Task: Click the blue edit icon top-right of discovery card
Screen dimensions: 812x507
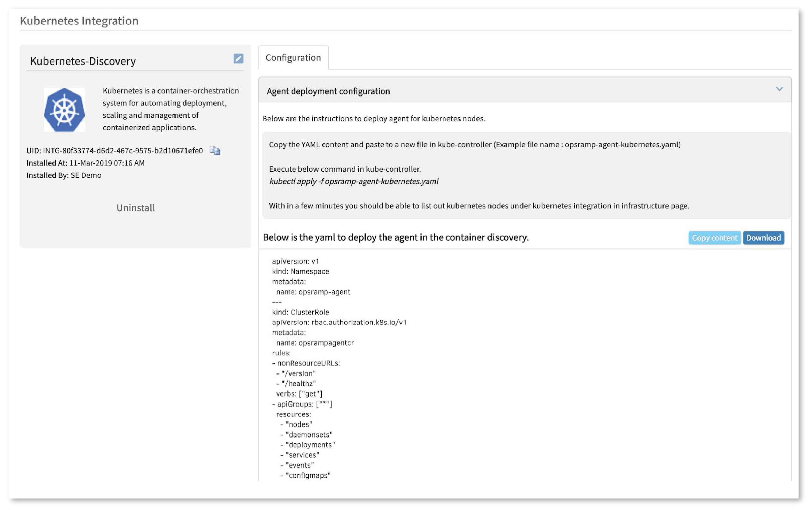Action: click(238, 59)
